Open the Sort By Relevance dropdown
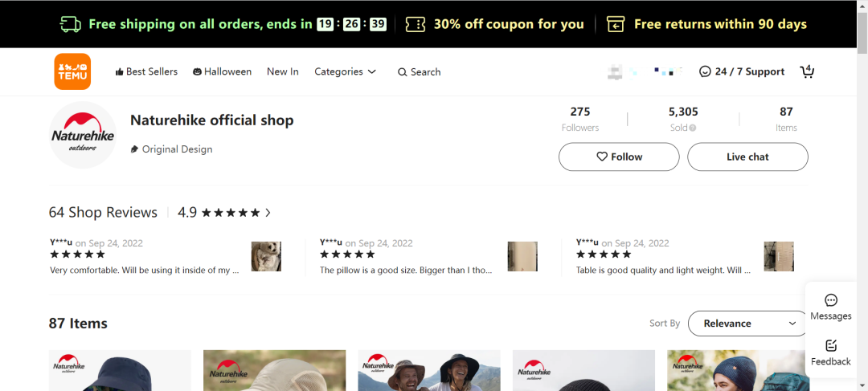The height and width of the screenshot is (391, 868). [747, 324]
